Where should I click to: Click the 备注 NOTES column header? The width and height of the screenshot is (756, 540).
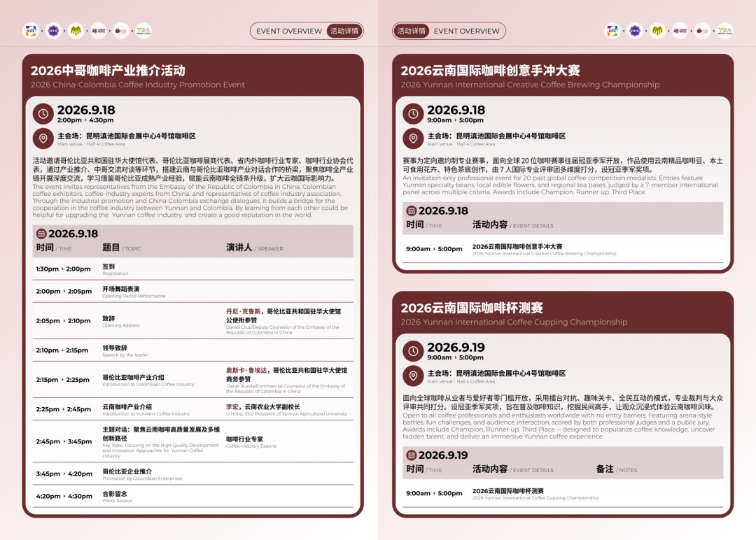click(x=616, y=469)
